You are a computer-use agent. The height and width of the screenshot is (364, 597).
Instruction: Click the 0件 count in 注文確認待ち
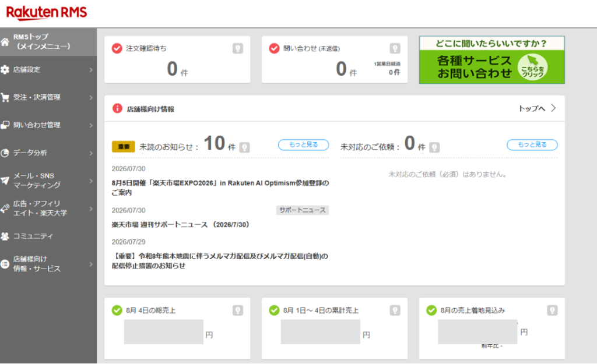click(177, 69)
